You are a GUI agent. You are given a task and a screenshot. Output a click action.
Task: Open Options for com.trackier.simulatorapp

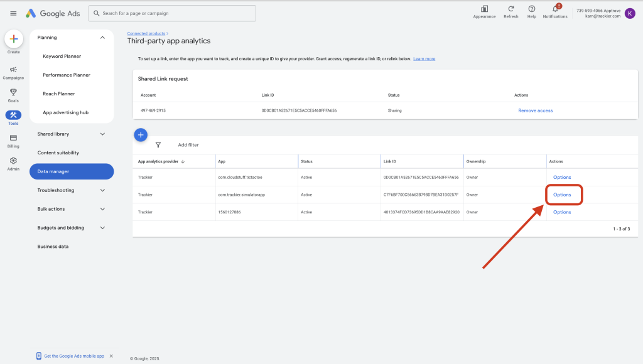[562, 195]
